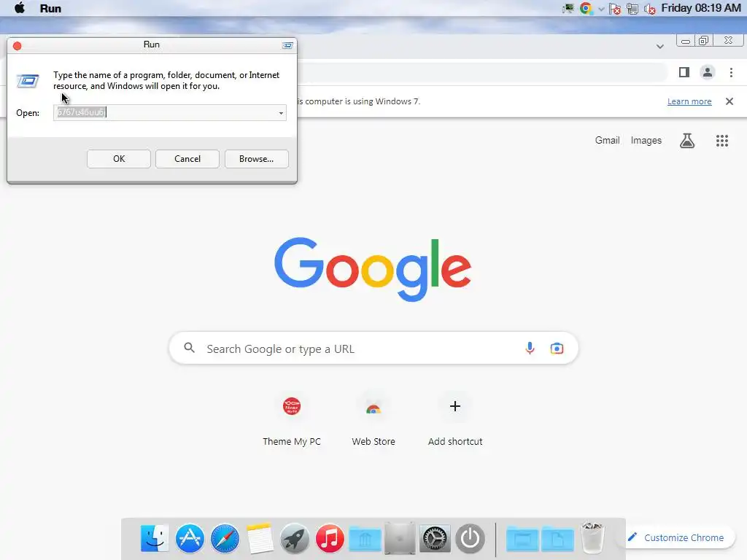The height and width of the screenshot is (560, 747).
Task: Click the muted speaker volume icon
Action: pos(650,9)
